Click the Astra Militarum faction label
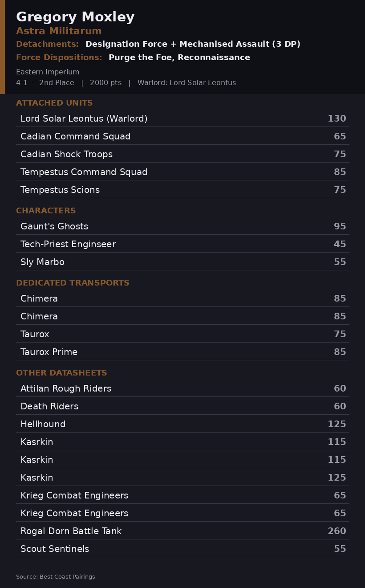 [59, 31]
